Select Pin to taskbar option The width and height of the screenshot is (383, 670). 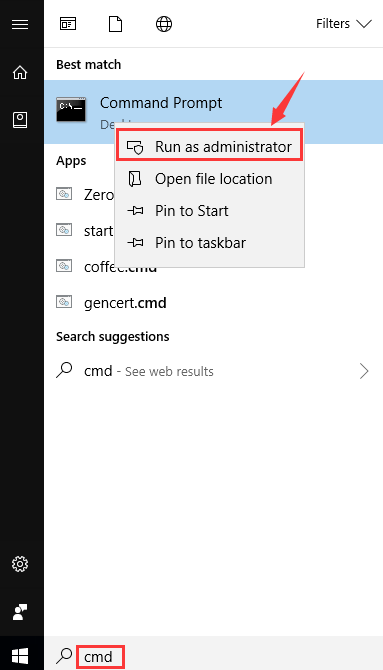click(209, 243)
